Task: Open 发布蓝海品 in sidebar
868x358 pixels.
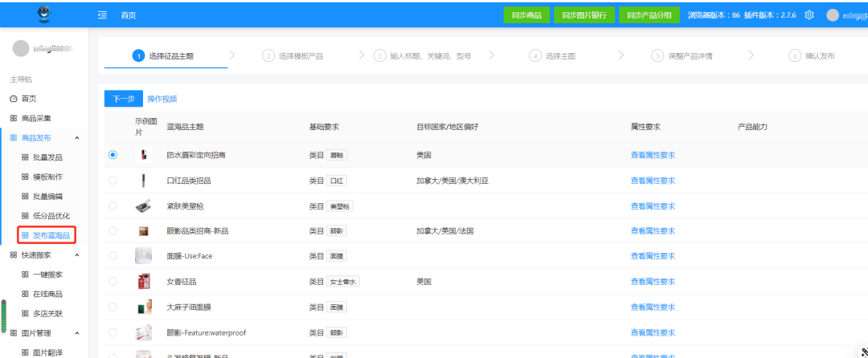Action: [46, 235]
